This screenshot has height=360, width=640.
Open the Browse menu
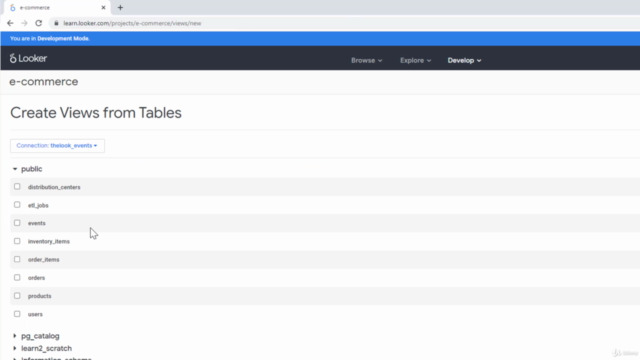[x=367, y=60]
